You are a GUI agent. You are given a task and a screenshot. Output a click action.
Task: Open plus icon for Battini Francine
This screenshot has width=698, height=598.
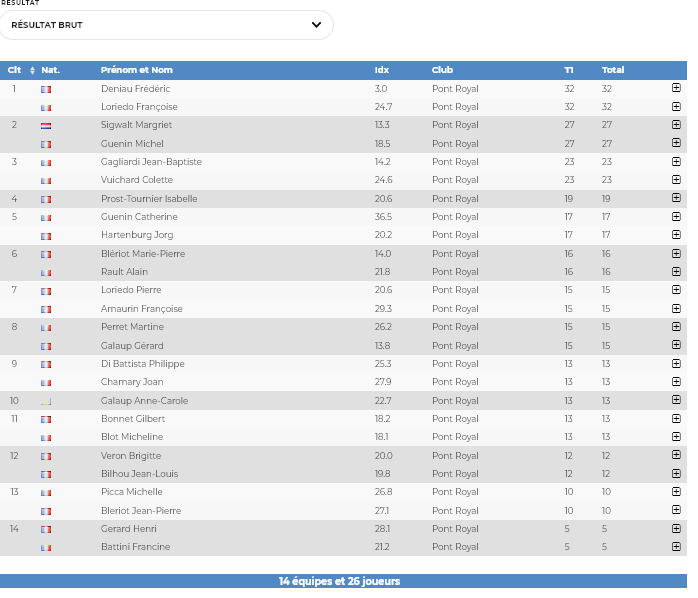(x=676, y=547)
